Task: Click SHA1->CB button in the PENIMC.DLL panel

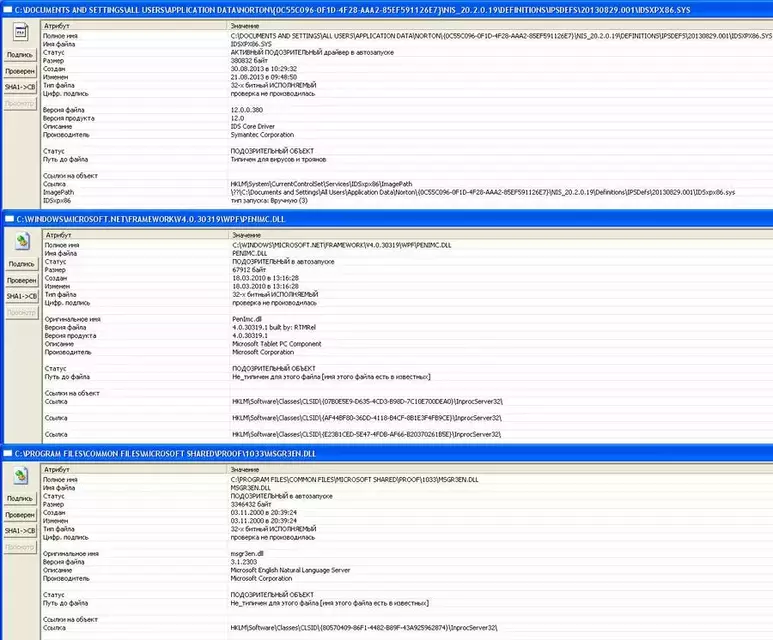Action: [x=22, y=296]
